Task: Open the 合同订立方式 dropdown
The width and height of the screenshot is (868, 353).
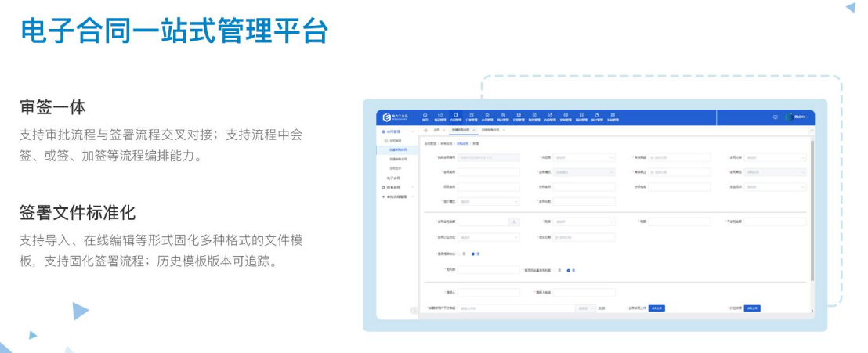Action: pos(489,237)
